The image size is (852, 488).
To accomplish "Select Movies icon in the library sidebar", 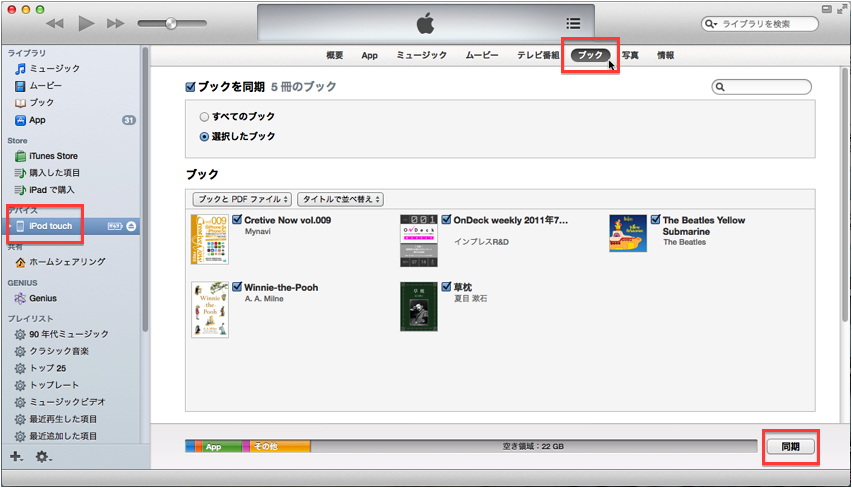I will tap(20, 86).
